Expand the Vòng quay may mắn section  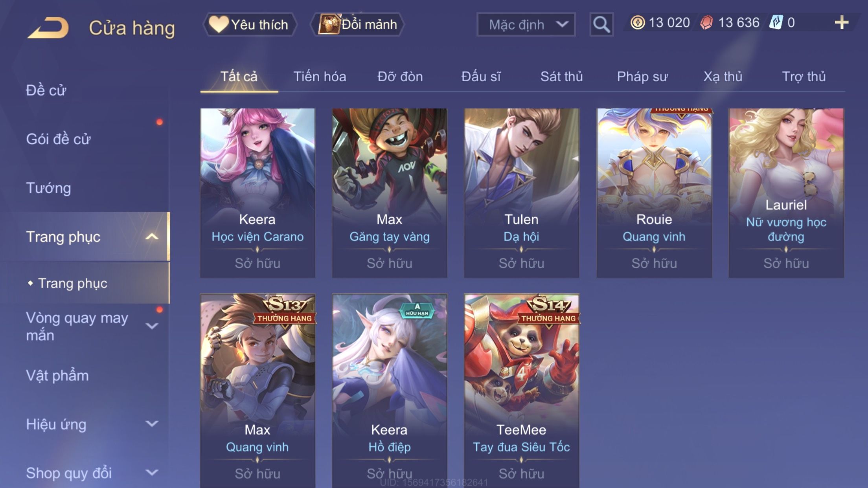tap(152, 326)
